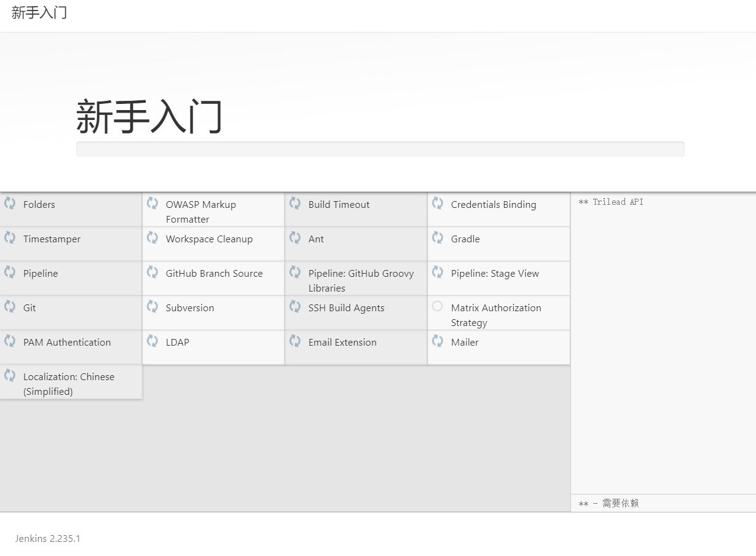Select the Workspace Cleanup text
The width and height of the screenshot is (756, 556).
209,239
